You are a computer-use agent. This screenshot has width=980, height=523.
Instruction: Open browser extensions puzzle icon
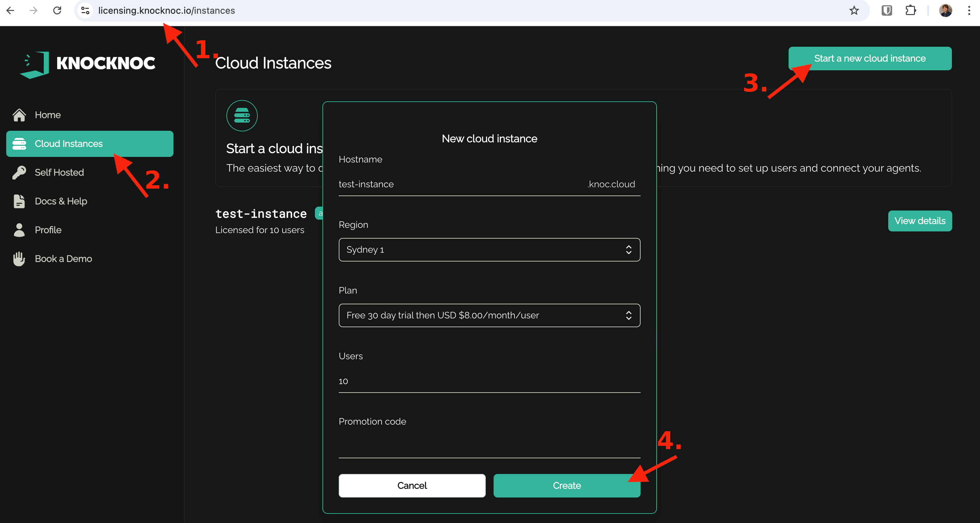[x=910, y=11]
